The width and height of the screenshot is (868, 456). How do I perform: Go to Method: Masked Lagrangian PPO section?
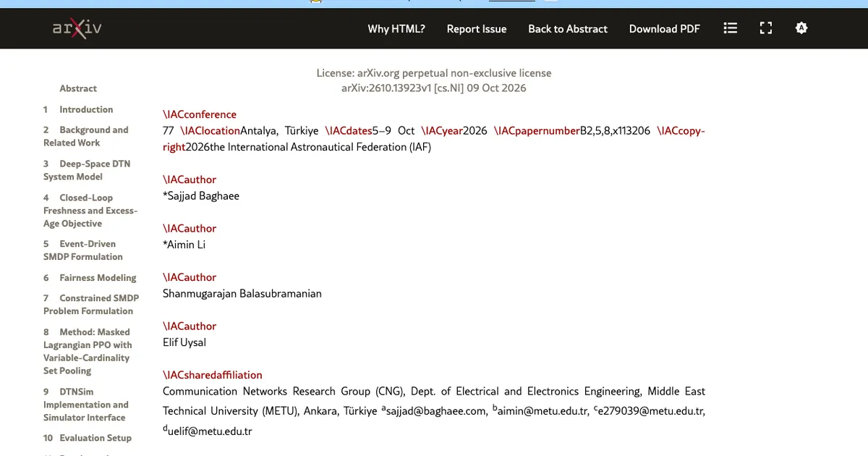[88, 351]
